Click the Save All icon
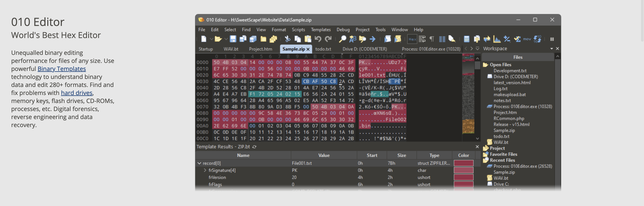 (x=253, y=39)
